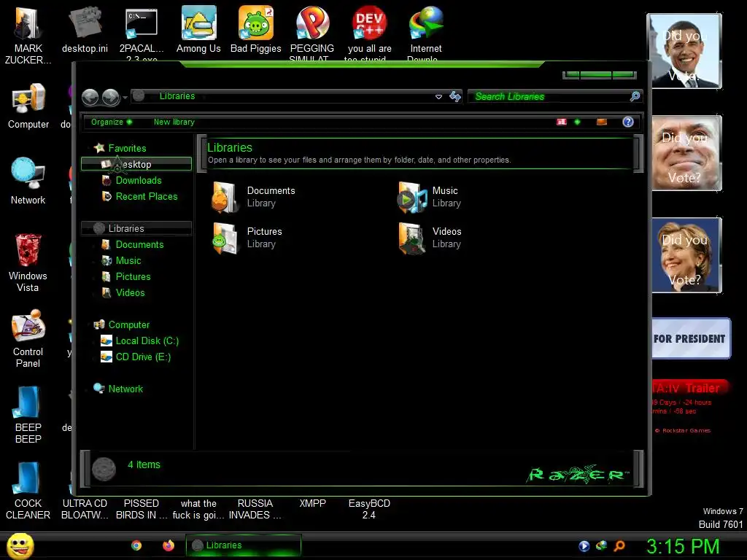Open Recent Places in the sidebar
The width and height of the screenshot is (747, 560).
(146, 196)
